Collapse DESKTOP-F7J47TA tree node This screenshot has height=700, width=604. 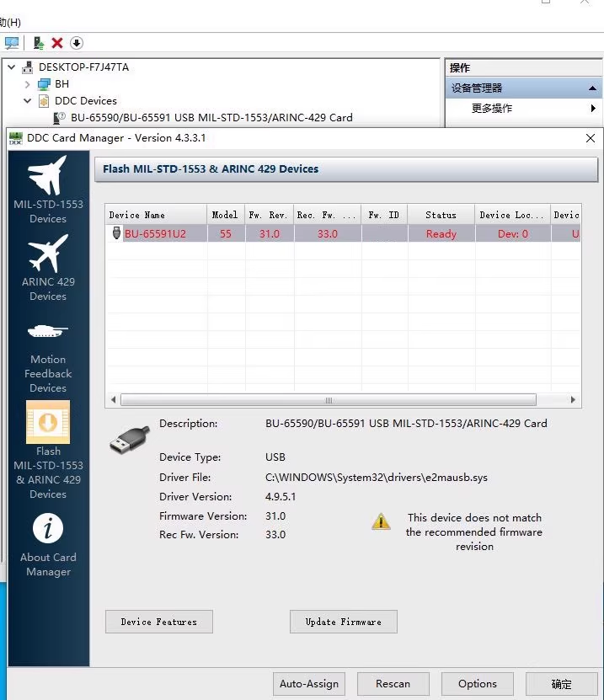tap(12, 67)
